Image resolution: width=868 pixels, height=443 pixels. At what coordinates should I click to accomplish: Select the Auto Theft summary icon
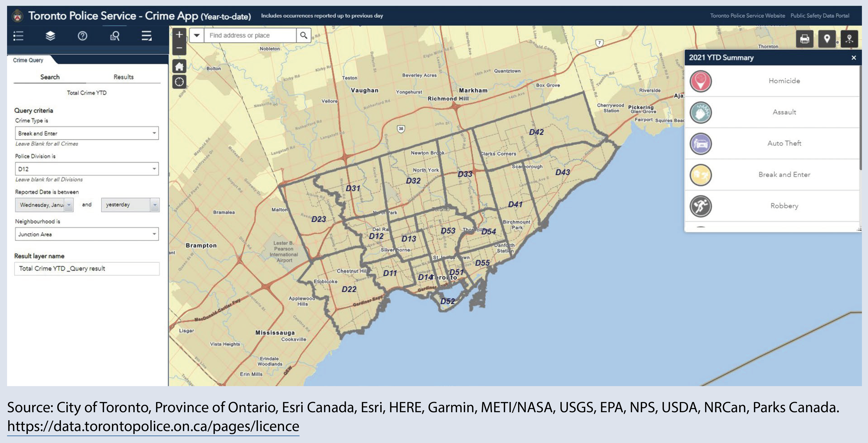coord(701,144)
